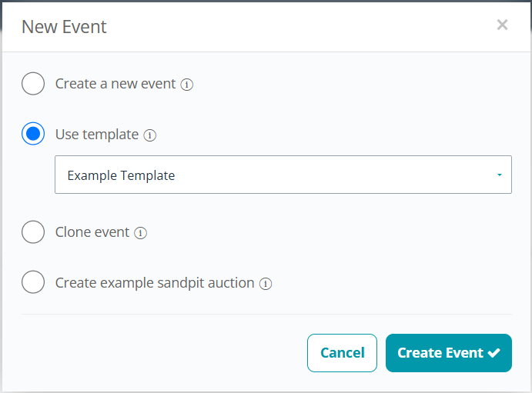Select the Create a new event radio button
The image size is (532, 393).
33,83
